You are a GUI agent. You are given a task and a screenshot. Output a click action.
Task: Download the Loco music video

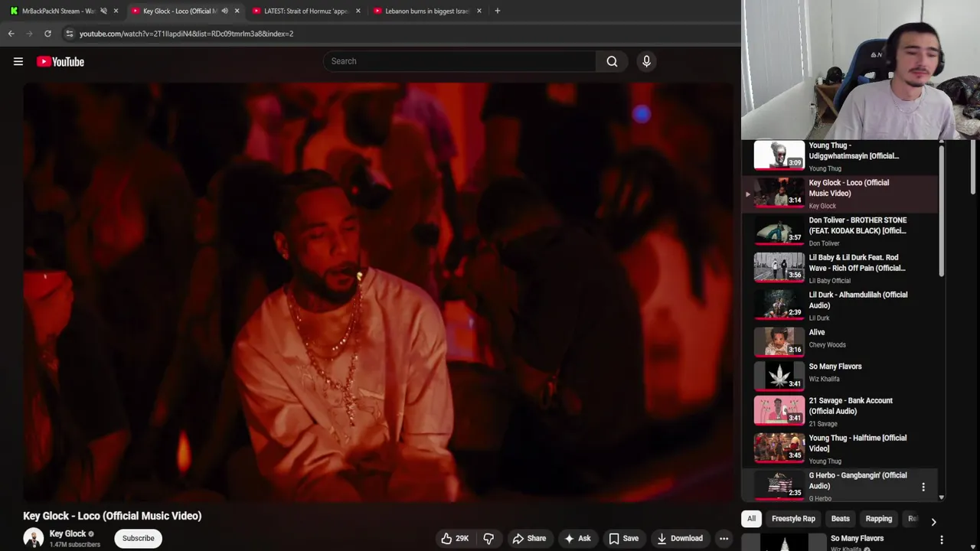679,538
